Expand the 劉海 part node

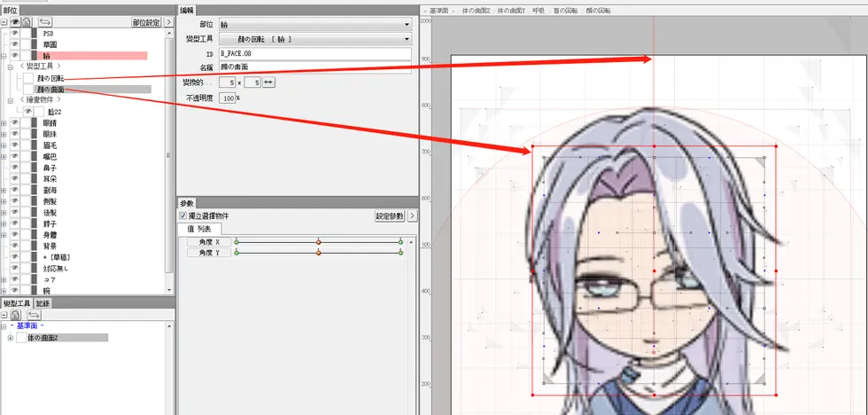4,190
